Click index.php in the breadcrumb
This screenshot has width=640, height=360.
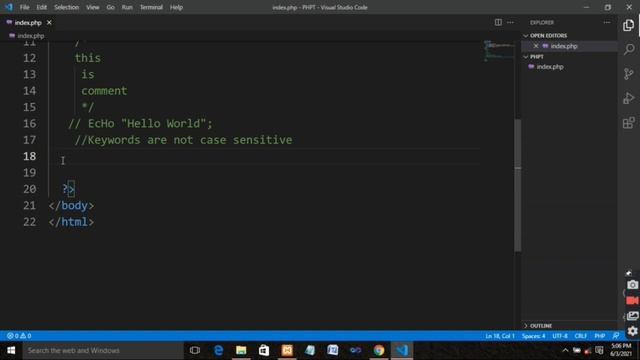[x=31, y=36]
